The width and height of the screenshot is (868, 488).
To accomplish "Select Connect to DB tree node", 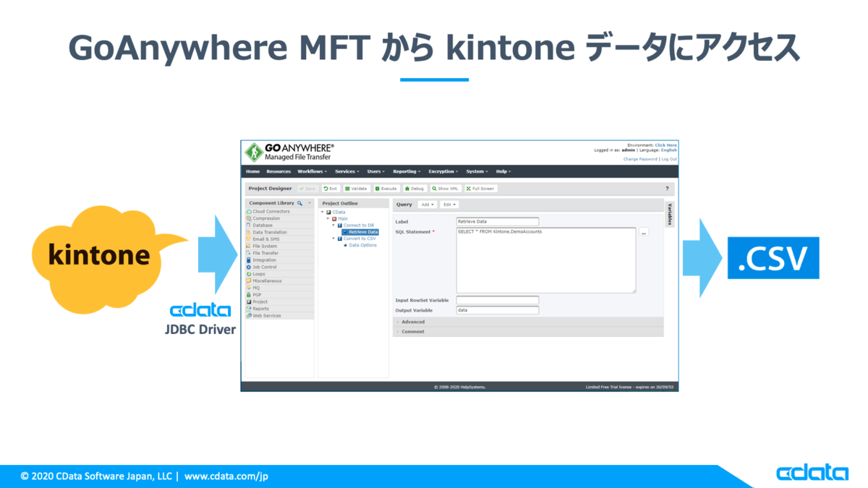I will 358,226.
